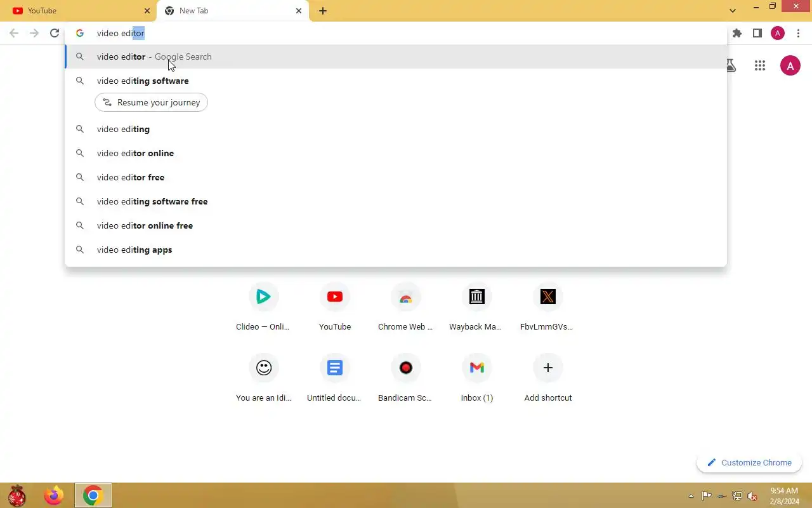Toggle the Chrome side panel
812x508 pixels.
(x=757, y=33)
